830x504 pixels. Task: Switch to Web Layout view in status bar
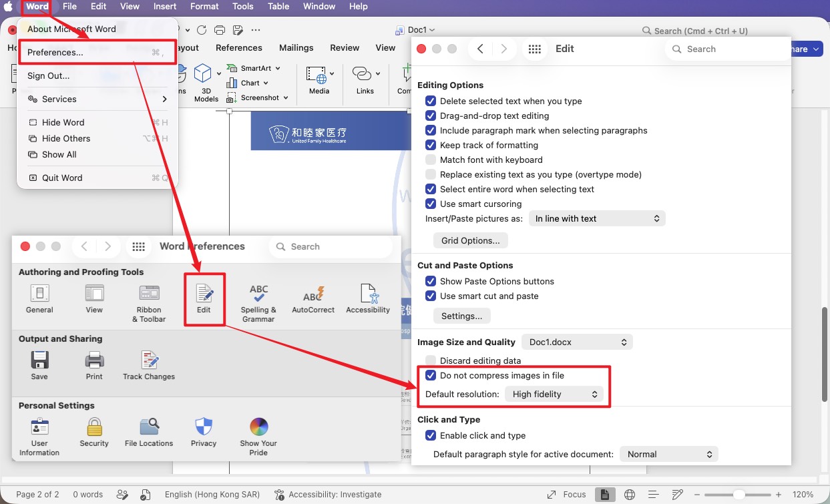coord(630,495)
